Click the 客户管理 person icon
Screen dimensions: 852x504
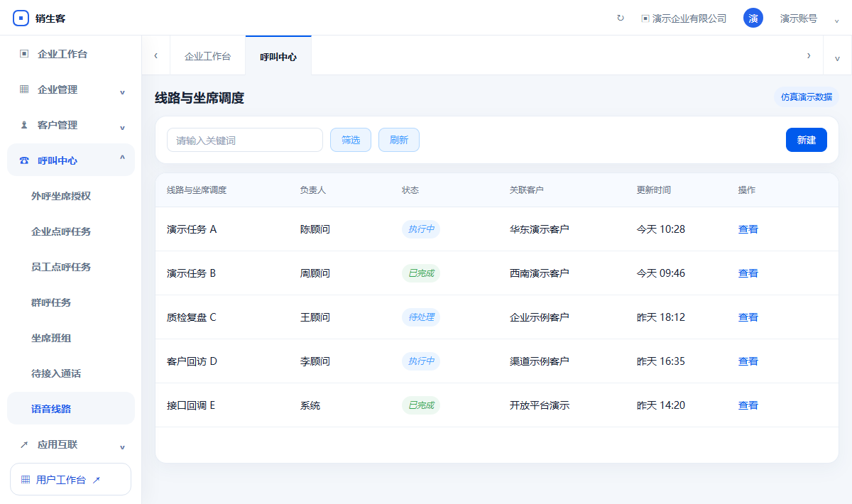[x=24, y=125]
